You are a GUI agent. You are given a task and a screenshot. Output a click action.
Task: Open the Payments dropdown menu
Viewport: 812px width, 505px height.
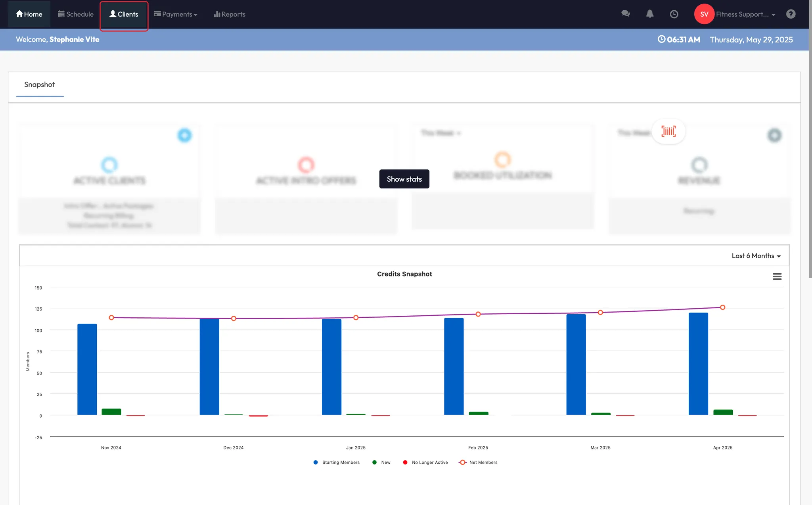click(176, 14)
